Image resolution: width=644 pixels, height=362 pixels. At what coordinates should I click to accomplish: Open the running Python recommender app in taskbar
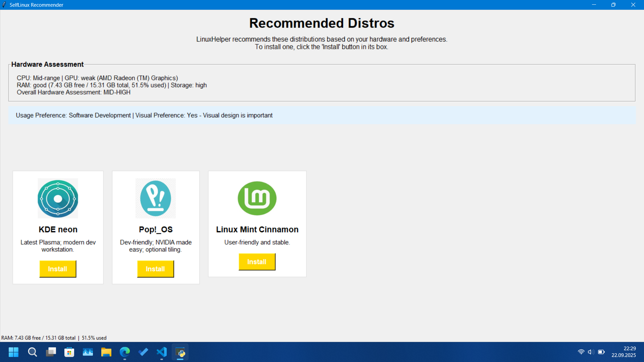click(180, 352)
